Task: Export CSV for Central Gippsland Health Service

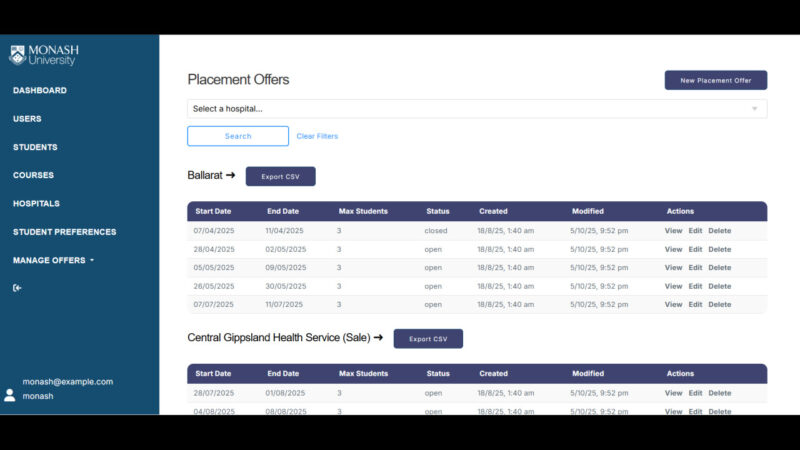Action: coord(428,339)
